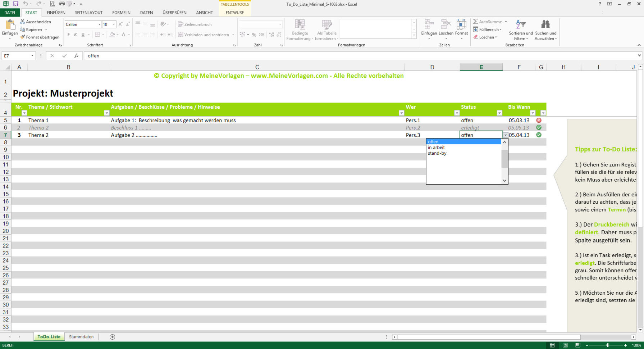Open the Stammdaten sheet tab
This screenshot has width=644, height=349.
coord(81,336)
